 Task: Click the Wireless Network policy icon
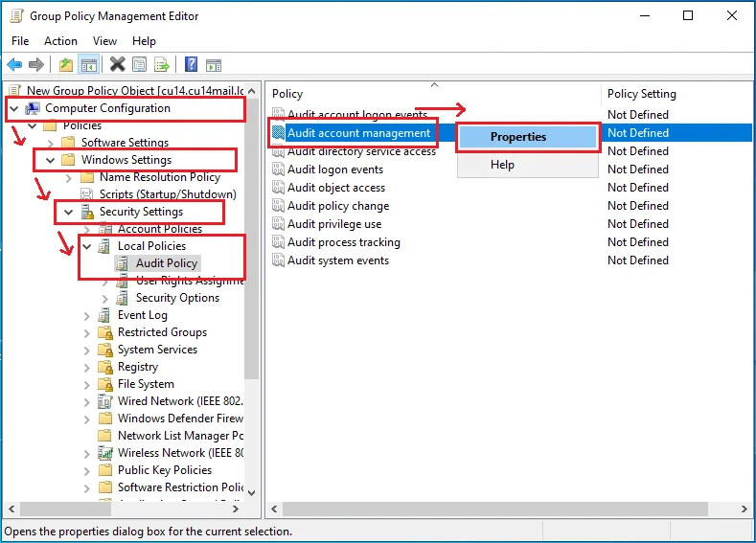105,453
